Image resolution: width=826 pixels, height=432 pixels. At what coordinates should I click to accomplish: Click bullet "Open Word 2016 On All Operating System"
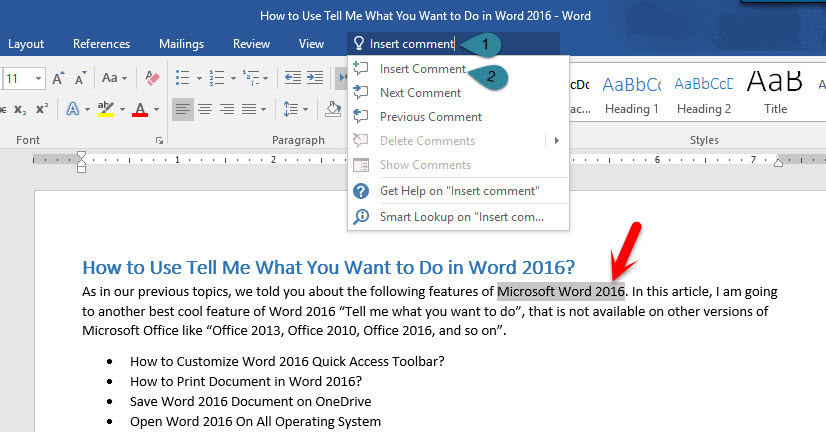(255, 421)
